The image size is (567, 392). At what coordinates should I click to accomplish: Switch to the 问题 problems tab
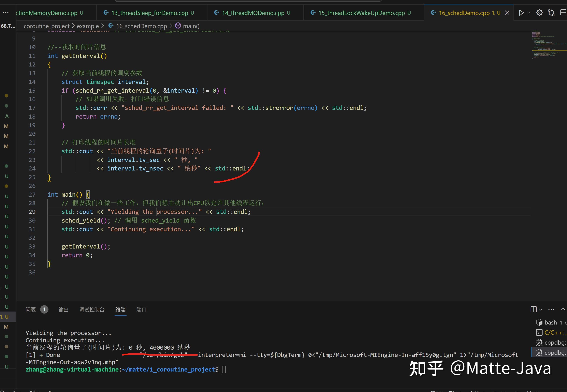click(31, 310)
